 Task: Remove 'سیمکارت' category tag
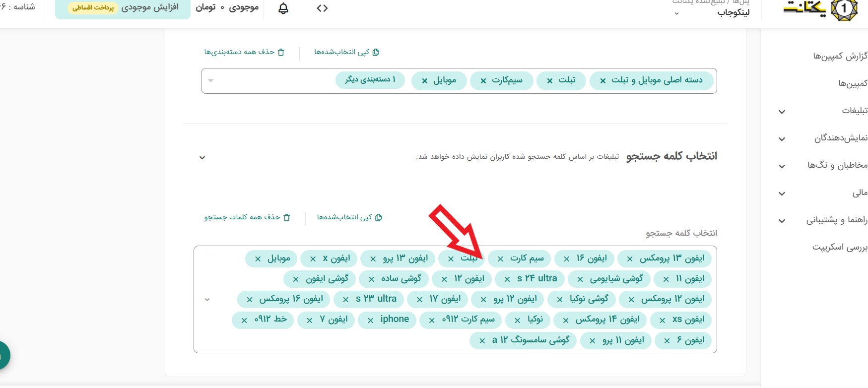(x=483, y=81)
